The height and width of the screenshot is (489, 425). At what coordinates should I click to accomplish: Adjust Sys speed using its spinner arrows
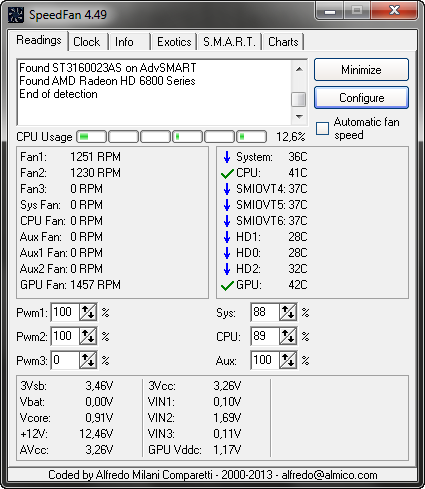click(x=288, y=312)
